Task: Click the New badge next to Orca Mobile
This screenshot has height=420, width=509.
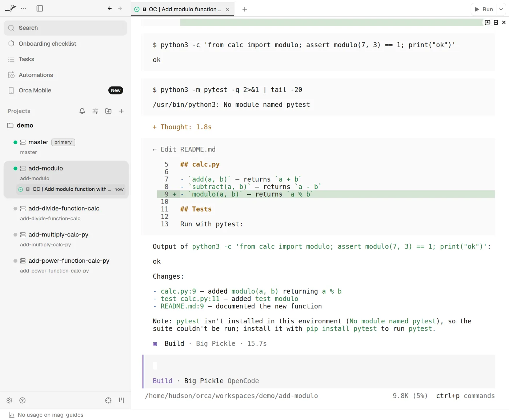Action: click(116, 90)
